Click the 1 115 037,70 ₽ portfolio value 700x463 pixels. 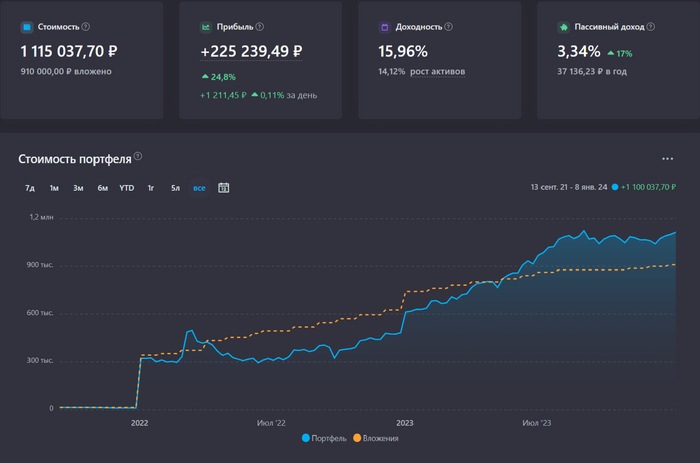(x=70, y=51)
